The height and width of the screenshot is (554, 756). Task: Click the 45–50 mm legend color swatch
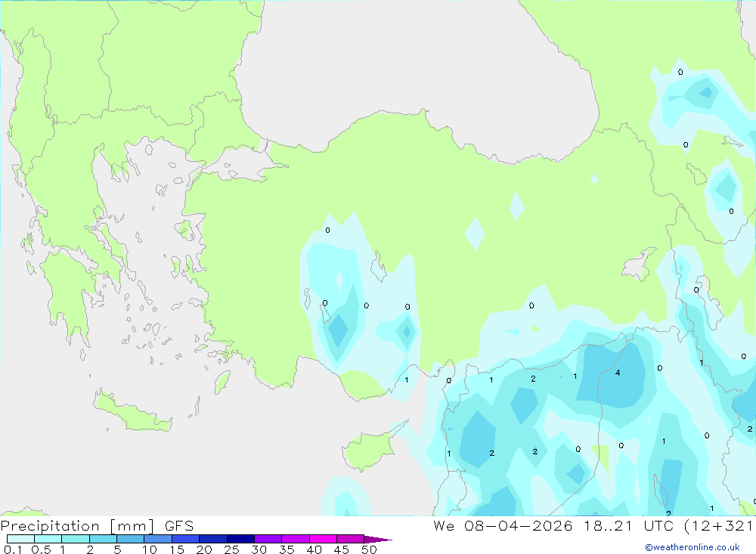click(351, 539)
